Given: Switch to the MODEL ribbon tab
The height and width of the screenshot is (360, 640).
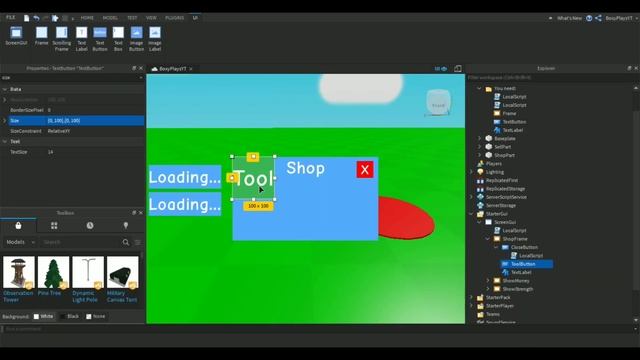Looking at the screenshot, I should point(110,18).
